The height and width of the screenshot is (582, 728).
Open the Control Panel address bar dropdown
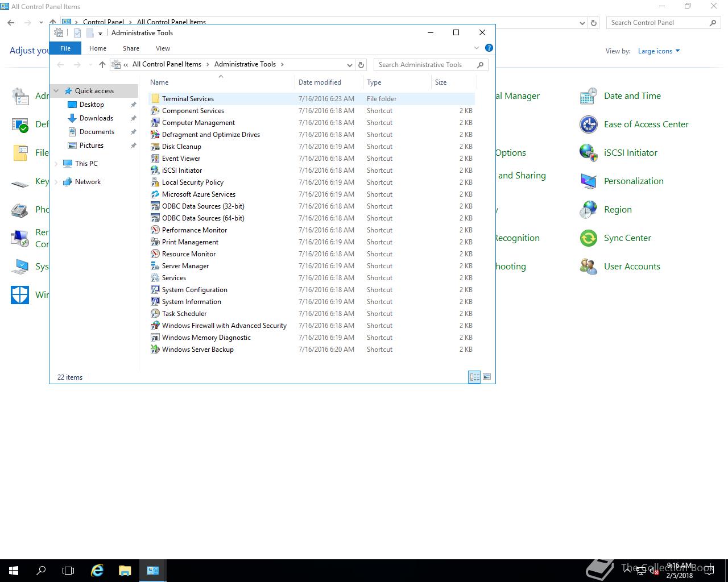point(582,23)
